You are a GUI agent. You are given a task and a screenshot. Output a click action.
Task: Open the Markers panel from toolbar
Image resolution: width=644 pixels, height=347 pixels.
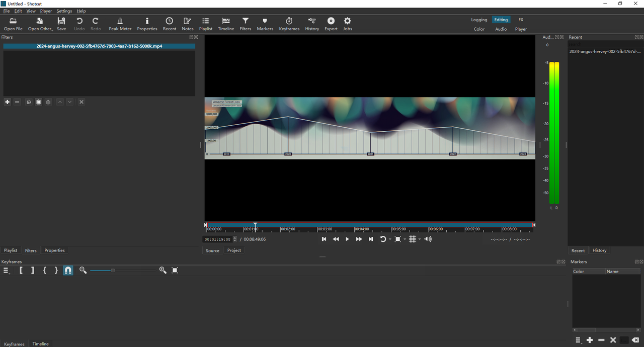coord(265,24)
